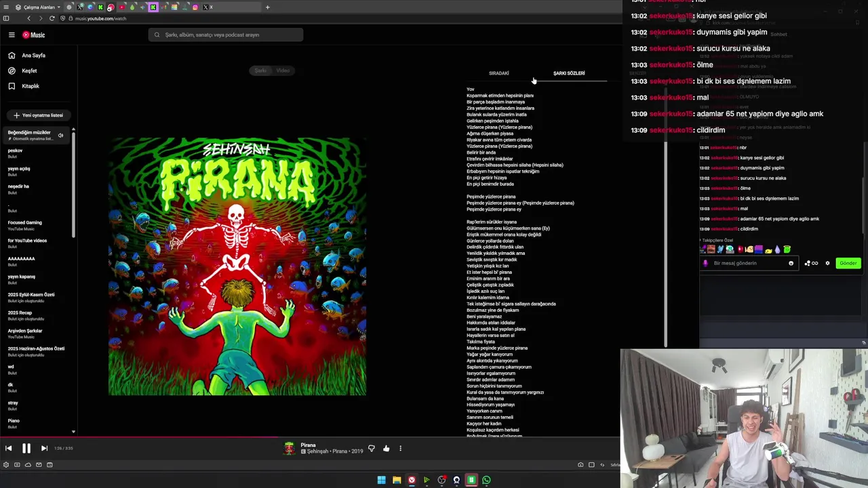Open the YouTube Music hamburger guide menu

(x=12, y=35)
